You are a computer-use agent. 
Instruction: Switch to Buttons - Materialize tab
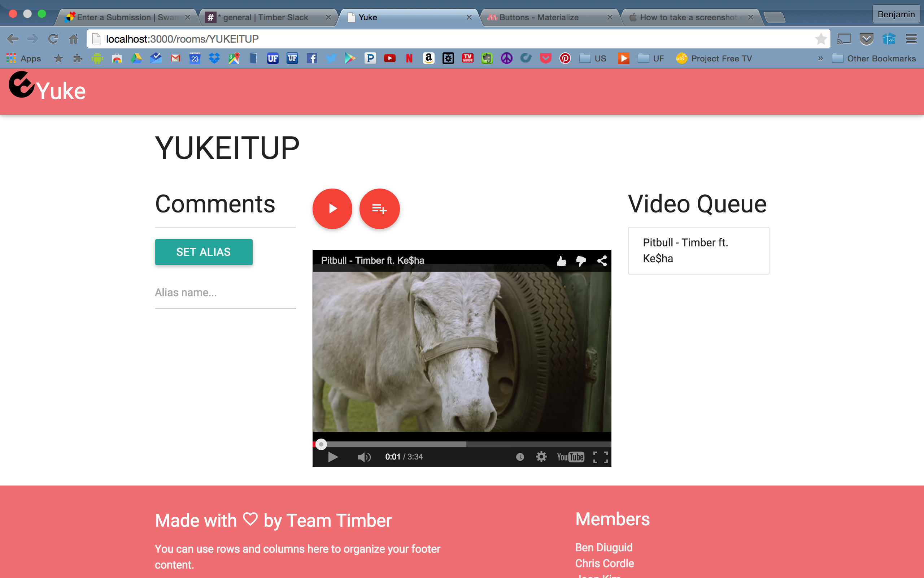[x=550, y=17]
